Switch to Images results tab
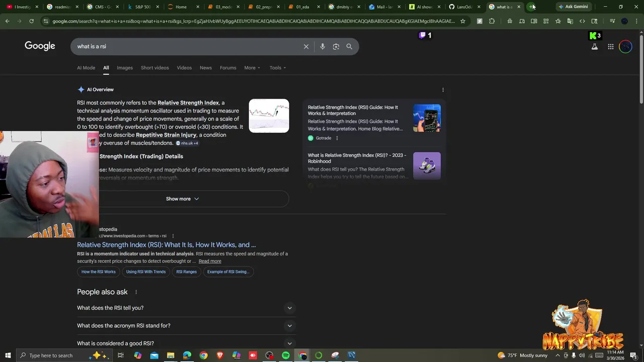The width and height of the screenshot is (644, 362). pos(125,68)
